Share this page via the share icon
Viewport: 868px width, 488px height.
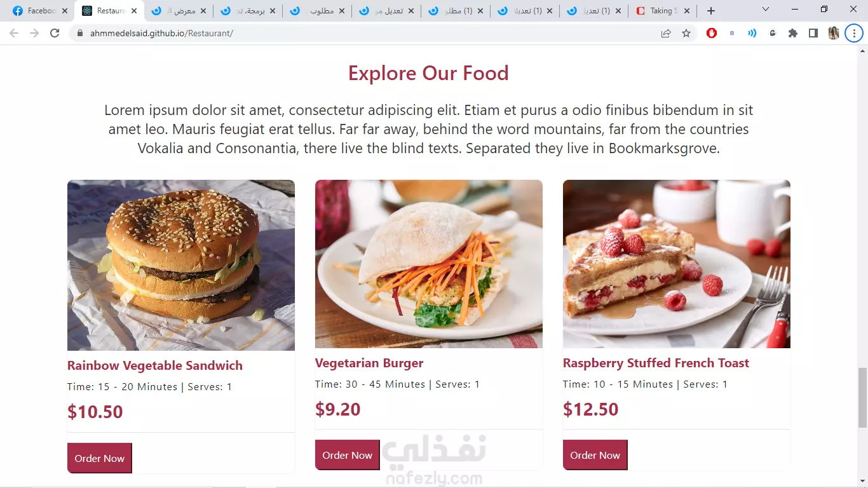(x=666, y=33)
